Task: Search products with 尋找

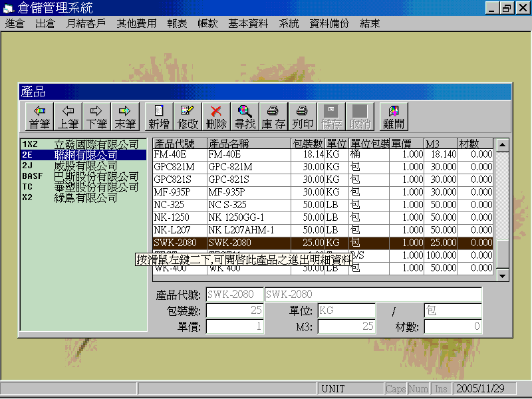Action: click(x=245, y=116)
